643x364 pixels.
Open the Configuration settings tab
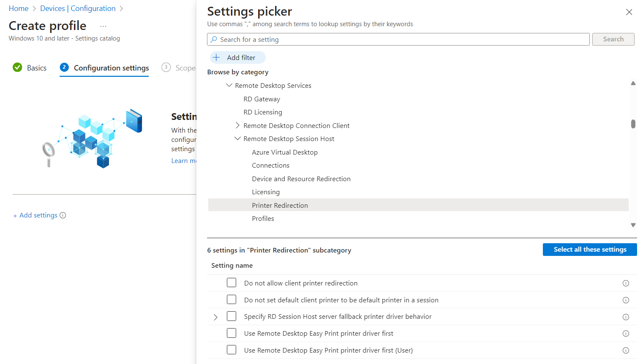(x=111, y=68)
